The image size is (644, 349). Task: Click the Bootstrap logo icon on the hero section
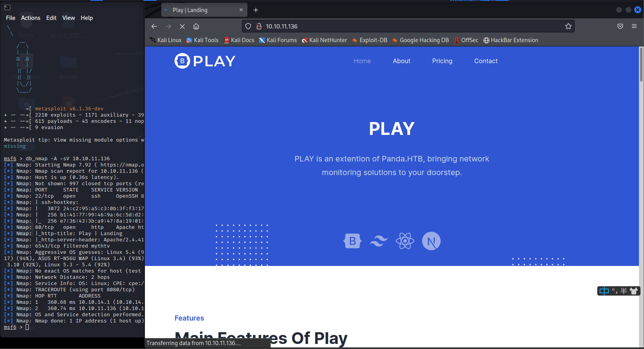click(352, 241)
